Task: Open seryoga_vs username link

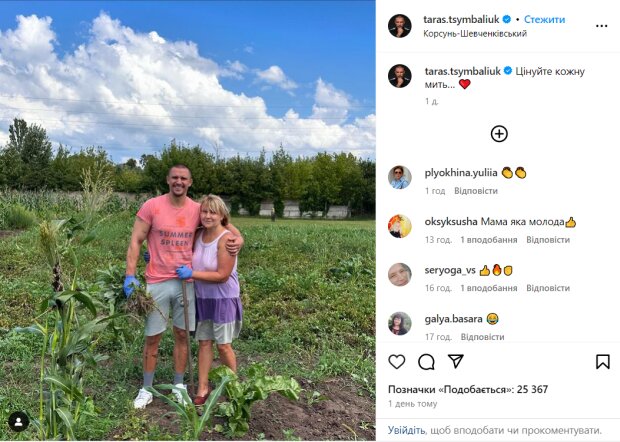Action: (450, 270)
